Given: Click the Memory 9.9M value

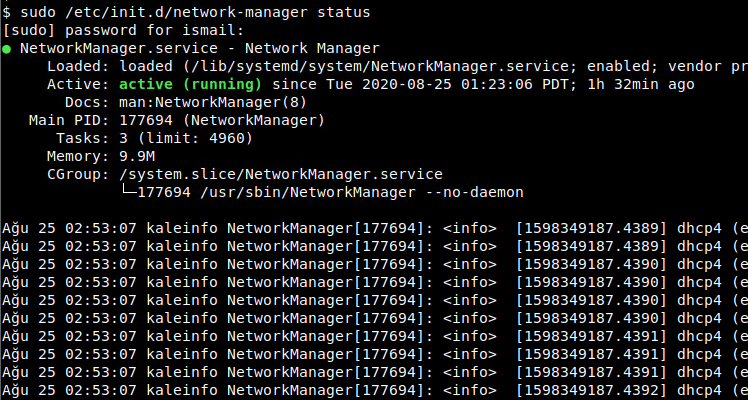Looking at the screenshot, I should 137,157.
